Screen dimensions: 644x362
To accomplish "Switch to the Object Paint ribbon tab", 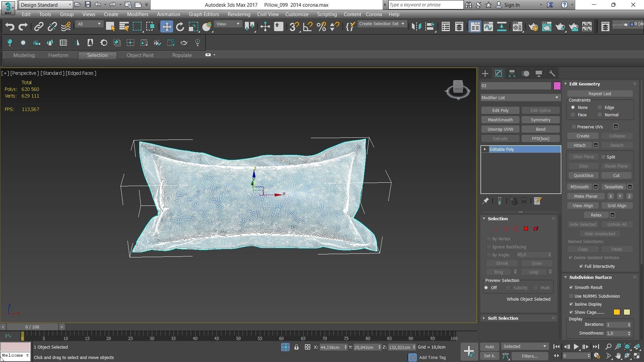I will (140, 55).
